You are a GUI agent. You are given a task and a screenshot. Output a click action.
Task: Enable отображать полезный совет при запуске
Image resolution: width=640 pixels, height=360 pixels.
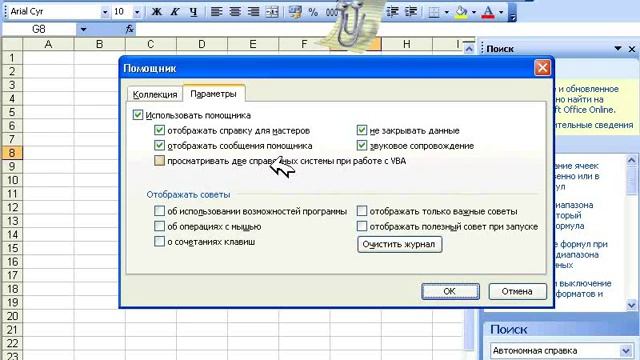click(x=362, y=226)
